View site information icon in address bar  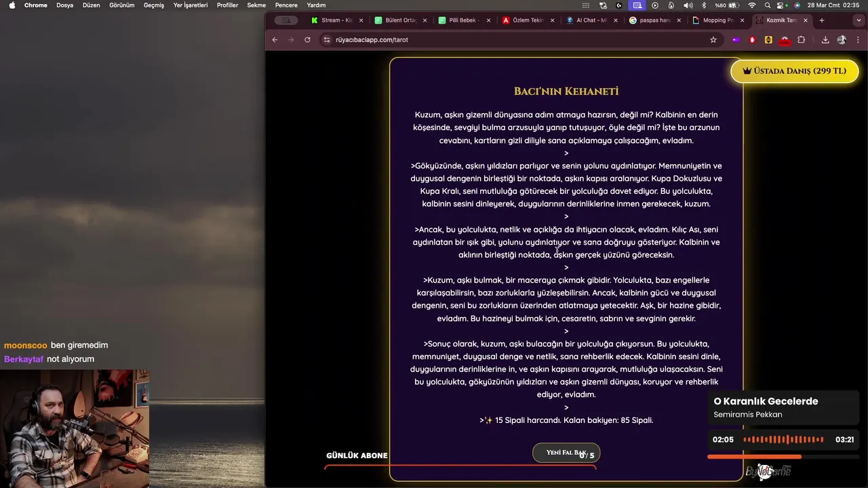pyautogui.click(x=327, y=40)
